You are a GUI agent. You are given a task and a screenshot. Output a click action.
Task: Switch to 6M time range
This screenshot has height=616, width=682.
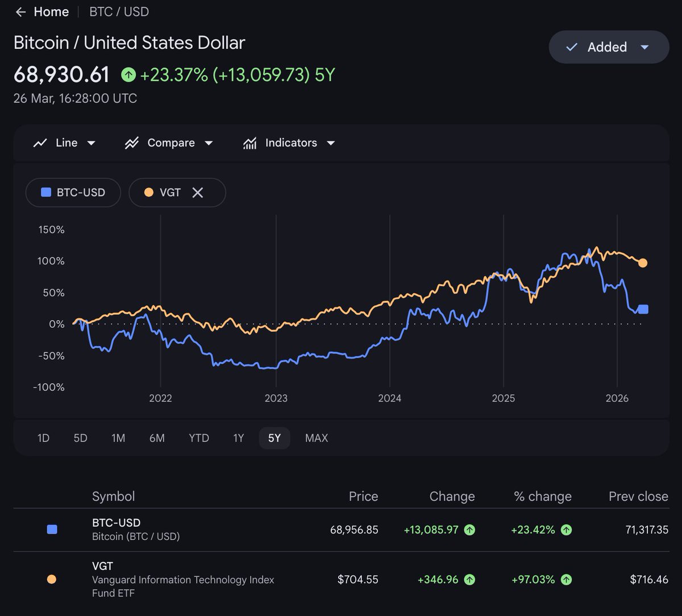(157, 438)
